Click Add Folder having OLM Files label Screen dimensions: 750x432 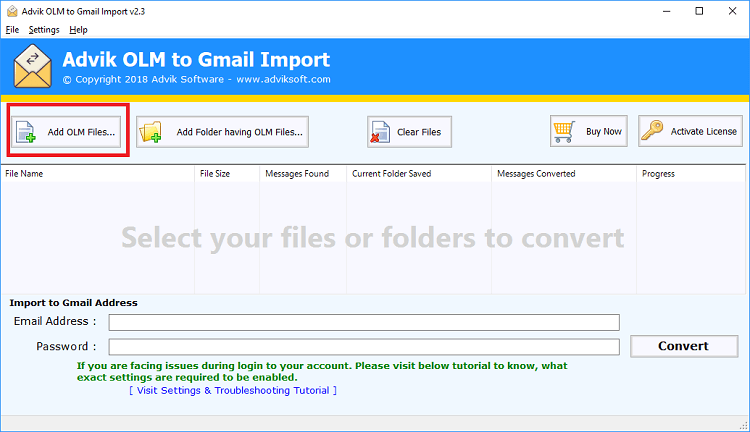240,132
